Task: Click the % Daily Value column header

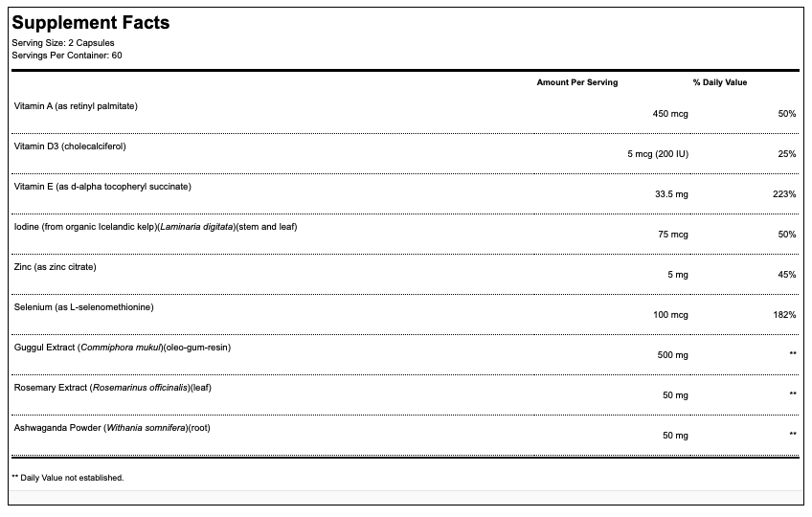Action: [719, 82]
